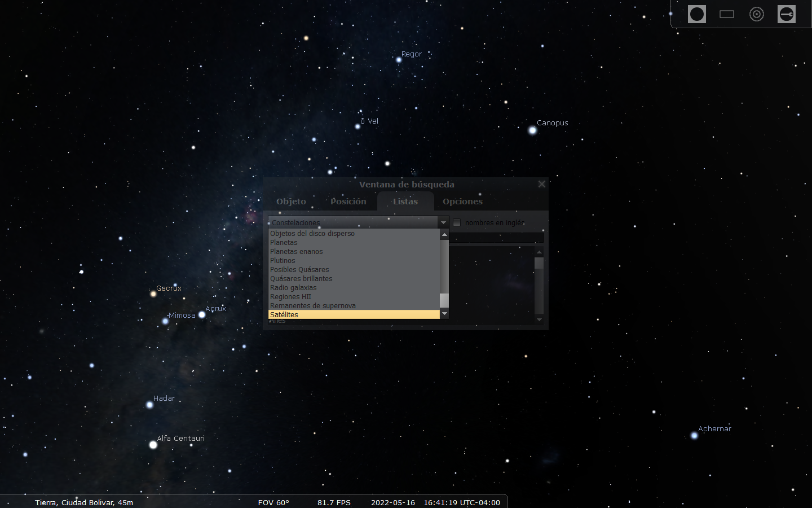Select the Listas tab
Screen dimensions: 812x508
(x=405, y=202)
